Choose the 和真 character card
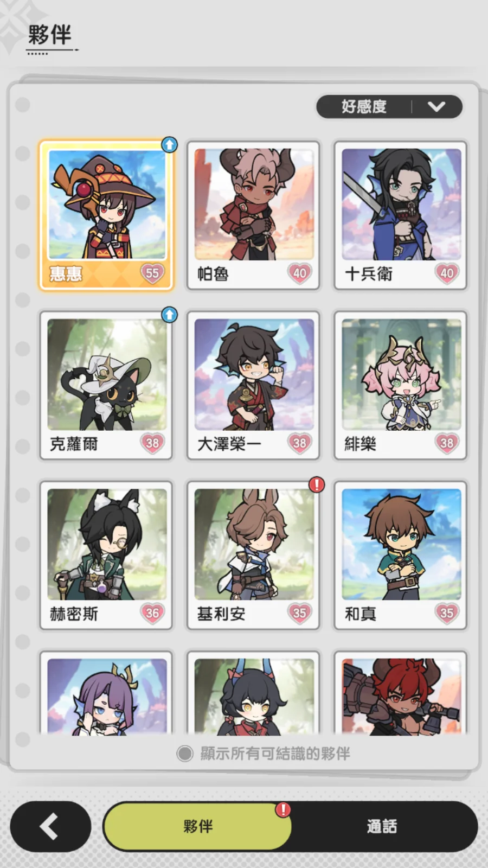 click(401, 556)
